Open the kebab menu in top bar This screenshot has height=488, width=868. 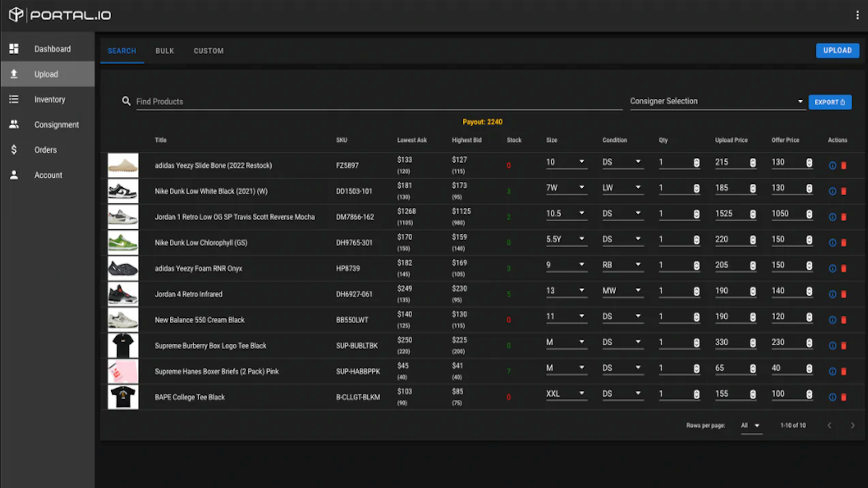click(857, 15)
